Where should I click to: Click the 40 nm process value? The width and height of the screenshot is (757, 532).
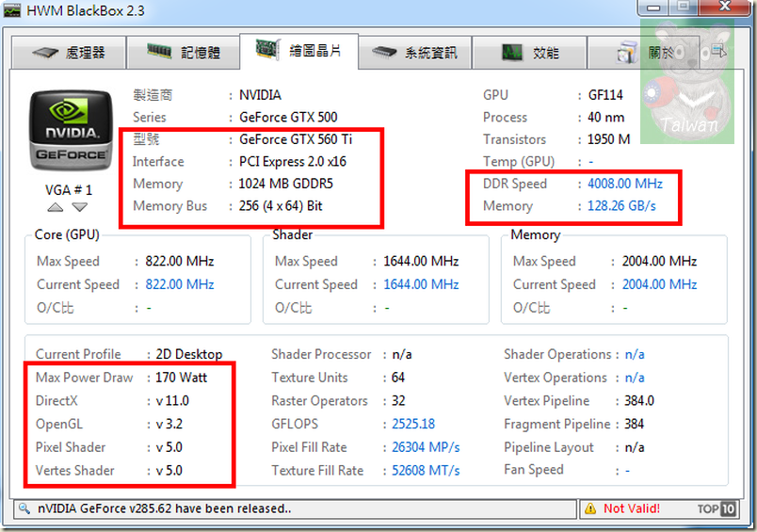[x=606, y=117]
